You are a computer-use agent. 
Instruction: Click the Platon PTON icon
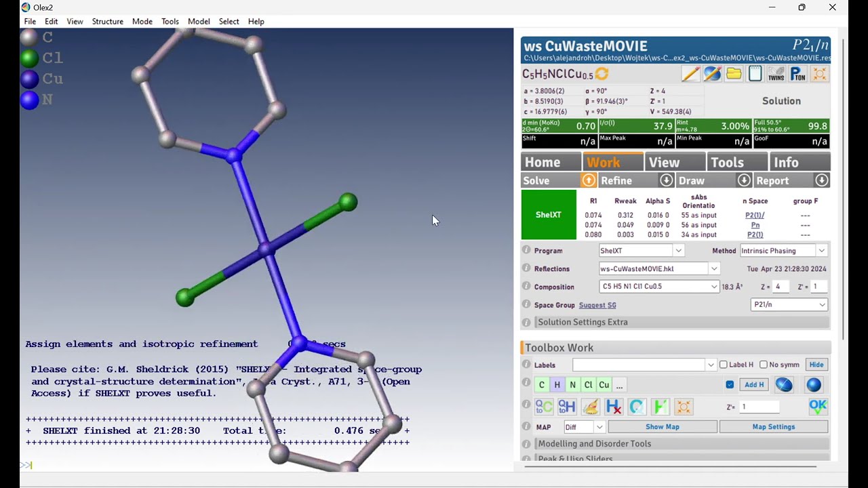(797, 74)
